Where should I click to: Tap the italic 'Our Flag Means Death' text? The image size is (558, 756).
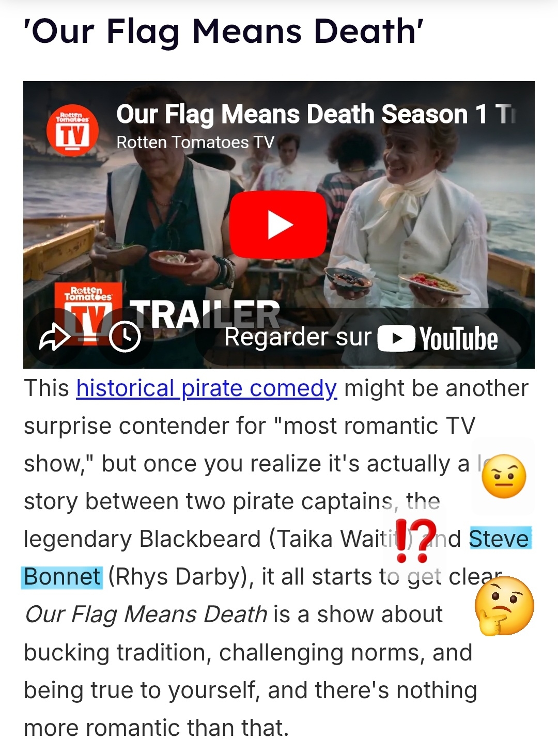[x=146, y=615]
